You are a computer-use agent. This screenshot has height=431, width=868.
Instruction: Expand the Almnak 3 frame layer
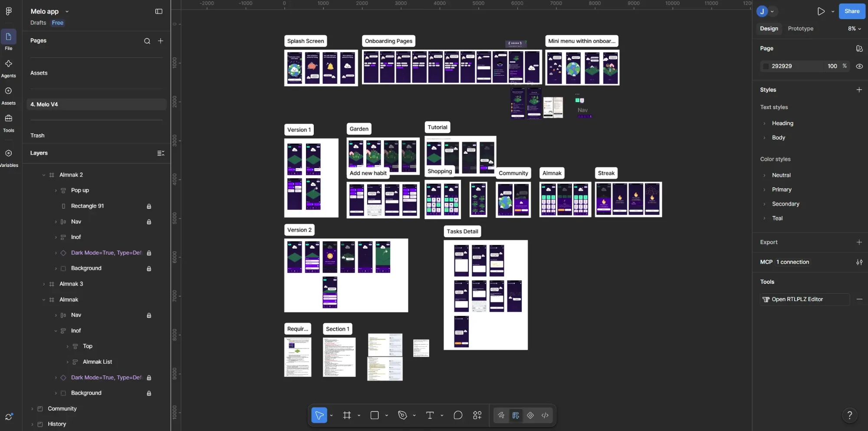click(x=43, y=284)
